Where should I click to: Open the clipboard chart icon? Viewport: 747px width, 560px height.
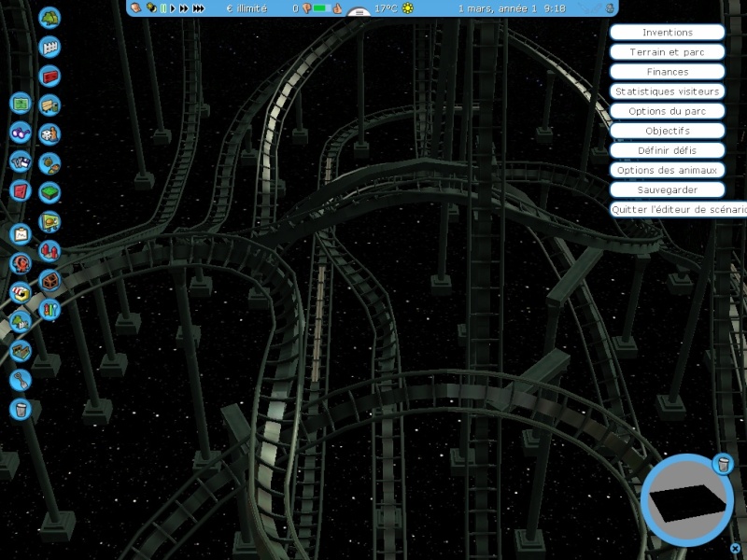(20, 234)
